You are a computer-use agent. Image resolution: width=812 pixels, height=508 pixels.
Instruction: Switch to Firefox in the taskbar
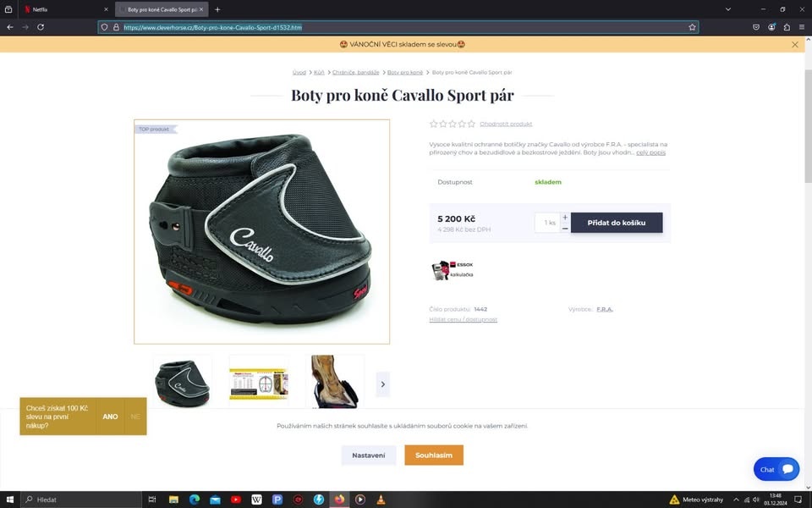tap(339, 500)
